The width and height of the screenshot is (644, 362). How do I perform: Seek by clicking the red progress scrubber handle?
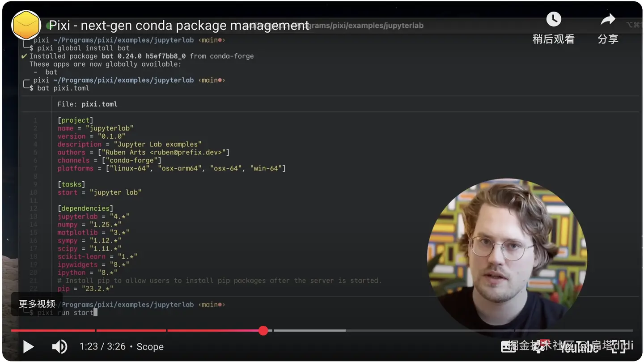[263, 331]
